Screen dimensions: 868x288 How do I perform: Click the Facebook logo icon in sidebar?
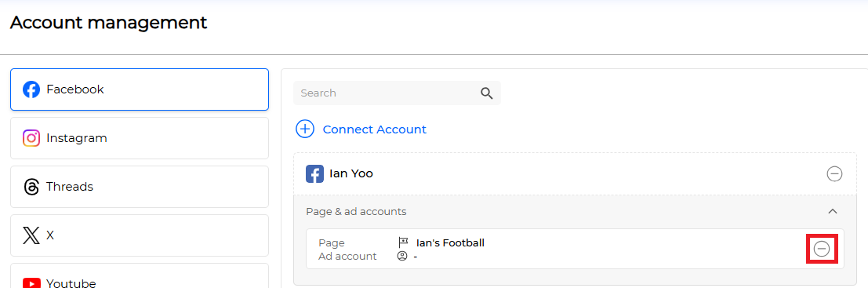(x=31, y=89)
